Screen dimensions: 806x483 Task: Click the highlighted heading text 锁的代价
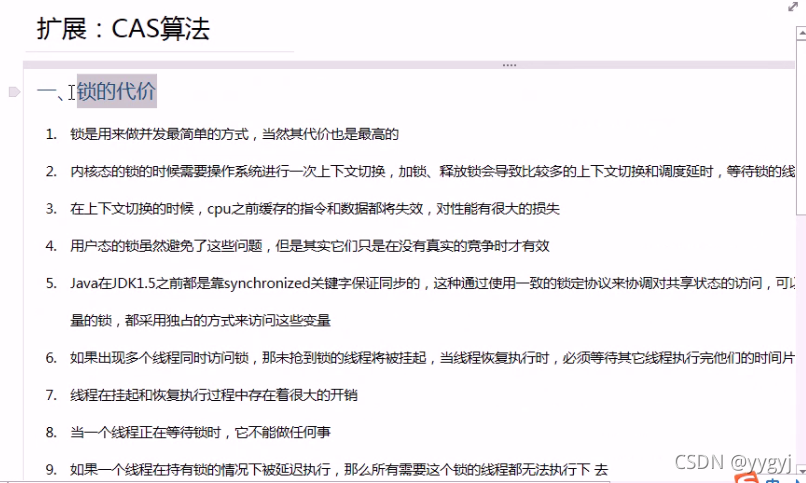pyautogui.click(x=116, y=92)
